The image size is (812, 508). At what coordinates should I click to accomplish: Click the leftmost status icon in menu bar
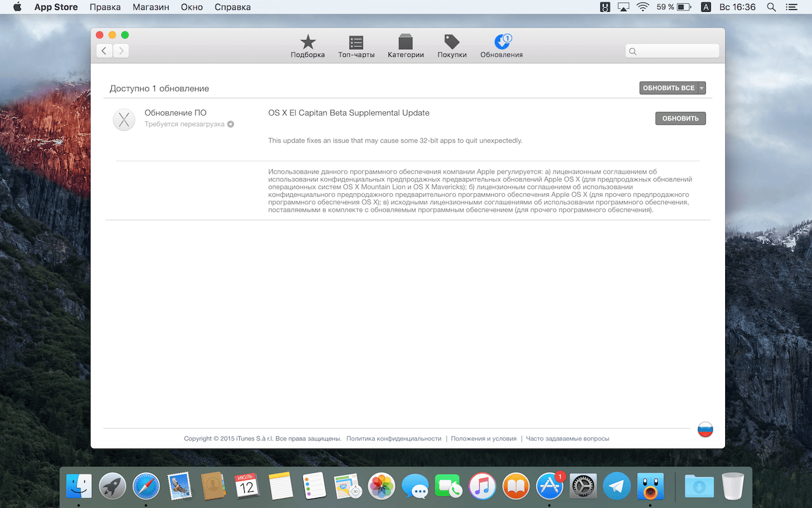(x=605, y=7)
